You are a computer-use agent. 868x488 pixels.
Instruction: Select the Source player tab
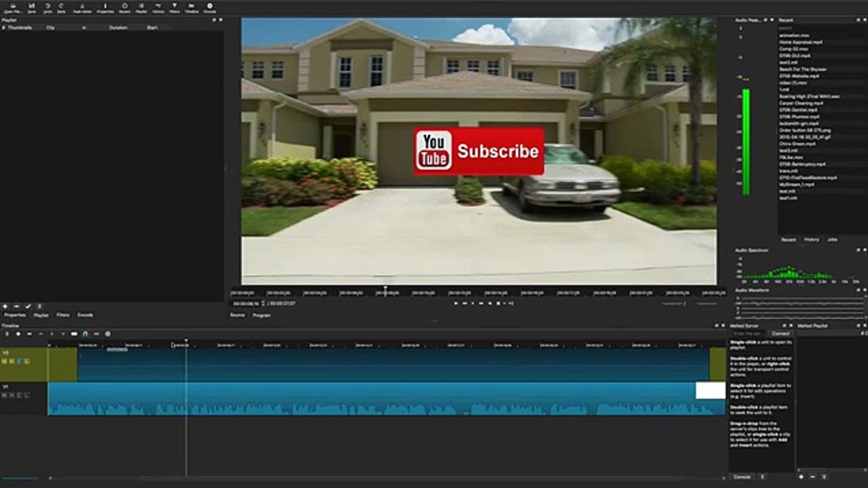pyautogui.click(x=237, y=315)
